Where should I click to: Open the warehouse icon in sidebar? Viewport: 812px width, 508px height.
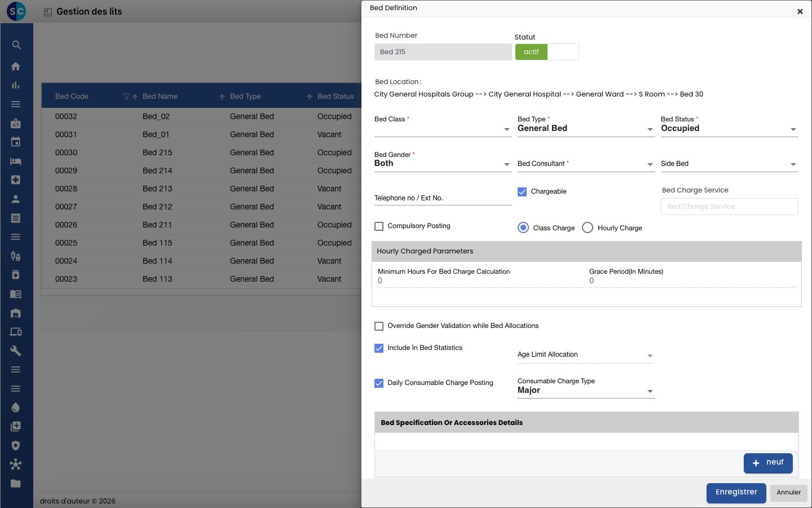tap(16, 313)
